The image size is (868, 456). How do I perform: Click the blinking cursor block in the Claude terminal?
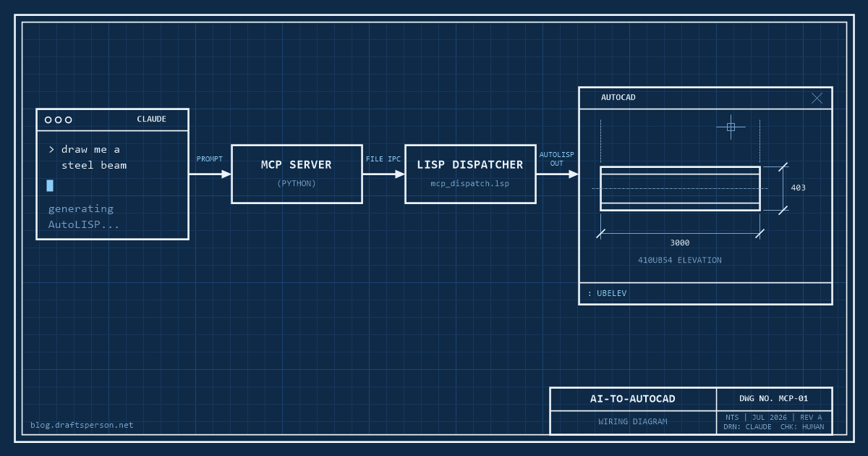tap(50, 185)
